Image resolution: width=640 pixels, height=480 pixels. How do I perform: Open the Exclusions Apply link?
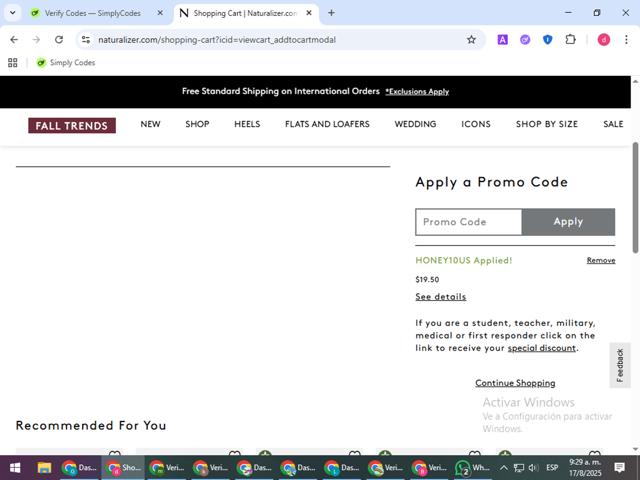click(417, 91)
